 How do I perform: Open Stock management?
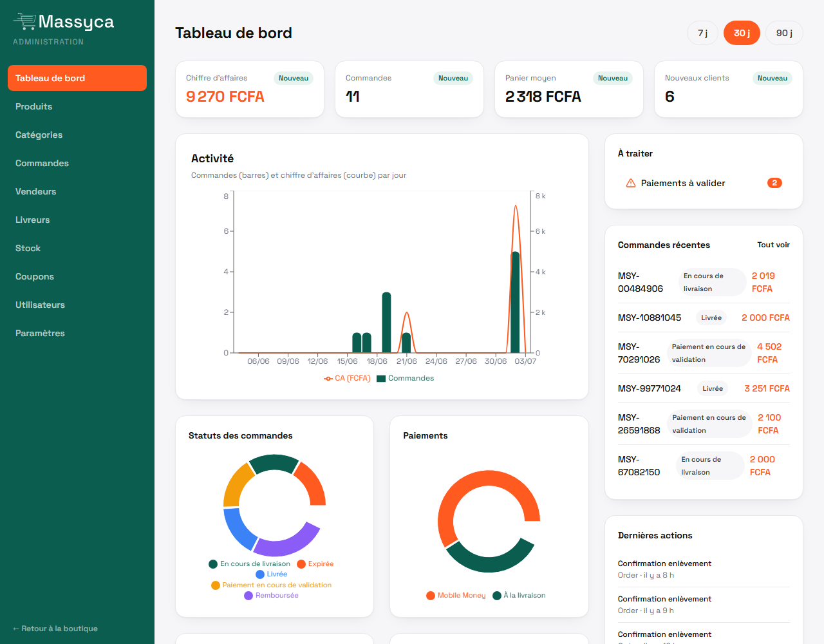77,248
